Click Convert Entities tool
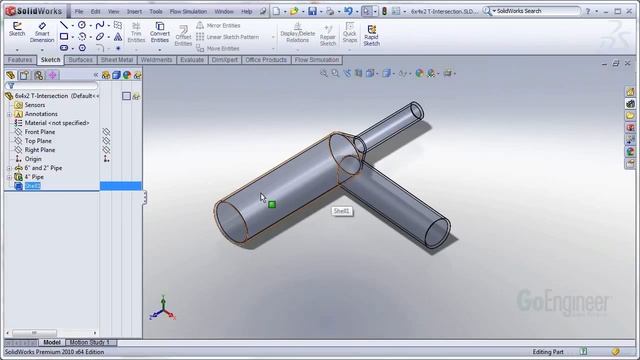This screenshot has height=360, width=640. tap(160, 32)
